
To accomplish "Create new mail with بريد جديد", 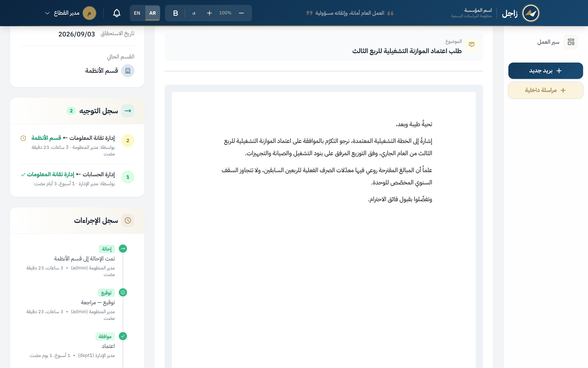I will click(546, 71).
